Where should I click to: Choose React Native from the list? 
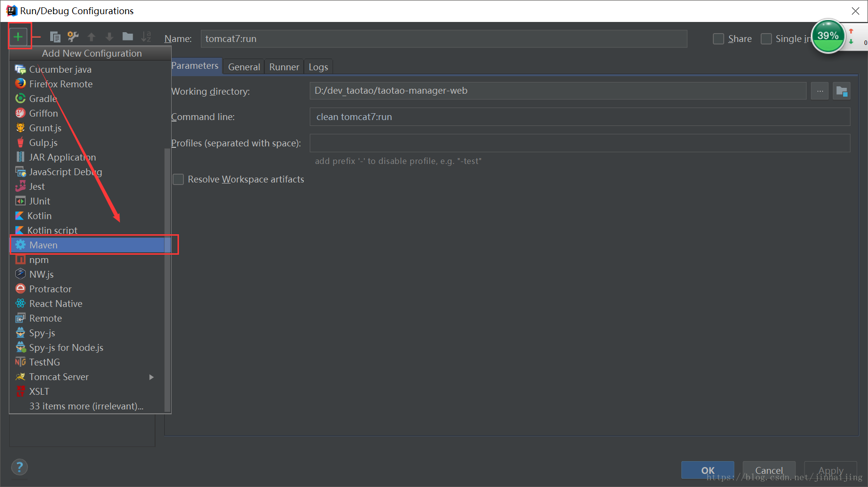[88, 304]
